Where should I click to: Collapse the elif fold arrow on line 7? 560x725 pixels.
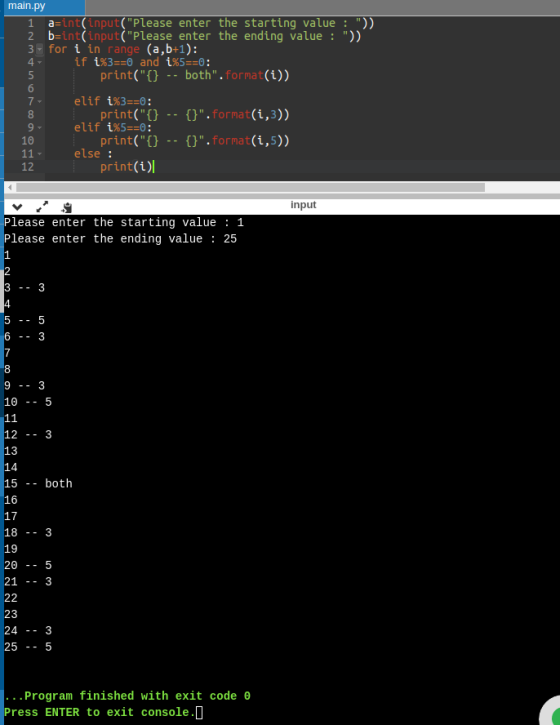coord(40,101)
